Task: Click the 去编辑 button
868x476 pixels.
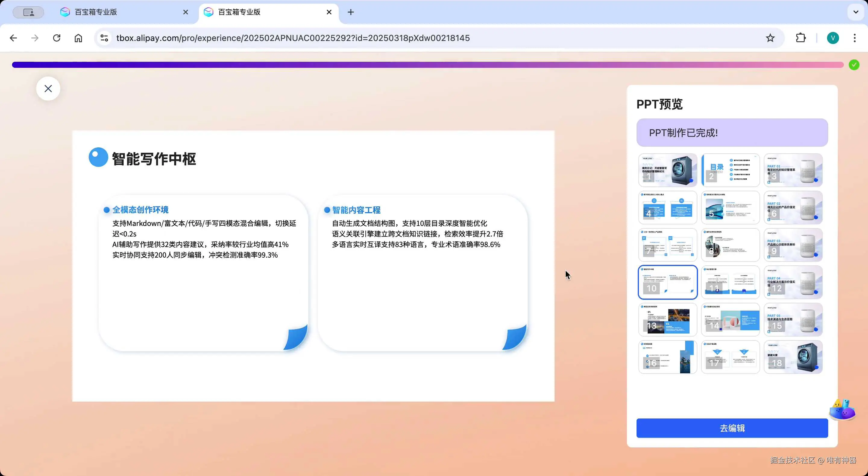Action: [732, 428]
